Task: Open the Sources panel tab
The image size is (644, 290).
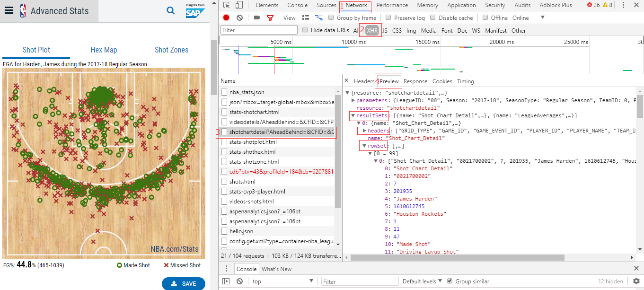Action: 326,5
